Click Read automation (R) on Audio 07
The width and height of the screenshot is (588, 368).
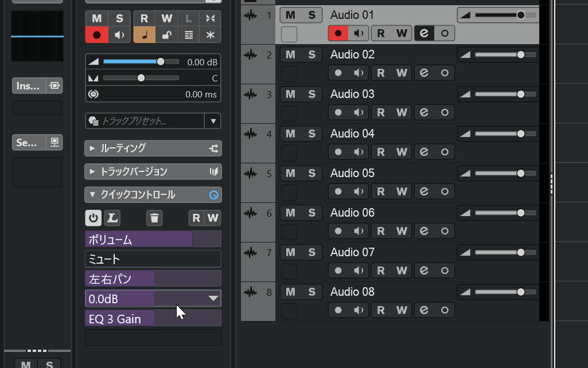click(380, 271)
